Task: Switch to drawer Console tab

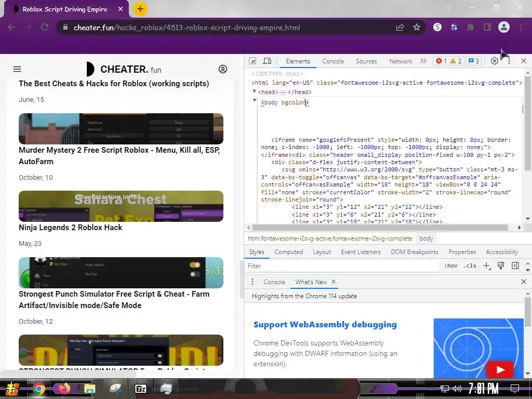Action: [274, 282]
